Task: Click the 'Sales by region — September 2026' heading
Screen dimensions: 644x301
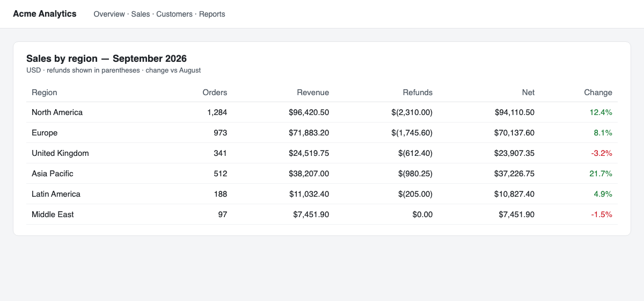Action: point(106,59)
